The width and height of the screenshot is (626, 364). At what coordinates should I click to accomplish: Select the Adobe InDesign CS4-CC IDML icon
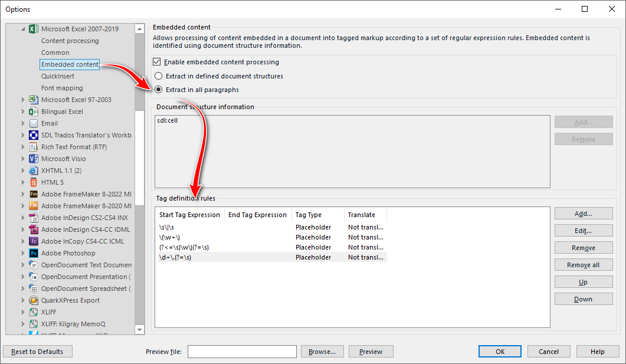click(x=33, y=229)
